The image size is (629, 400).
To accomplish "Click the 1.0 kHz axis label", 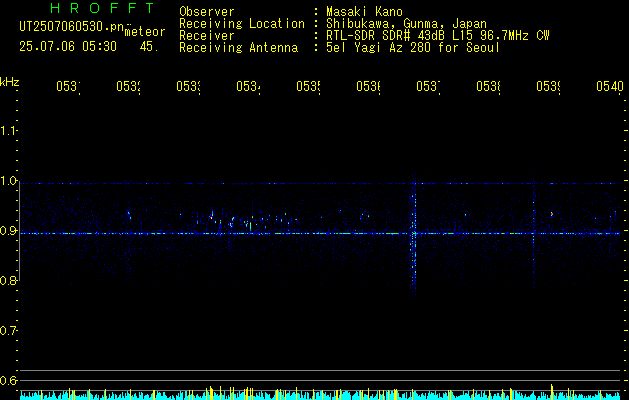I will click(8, 181).
